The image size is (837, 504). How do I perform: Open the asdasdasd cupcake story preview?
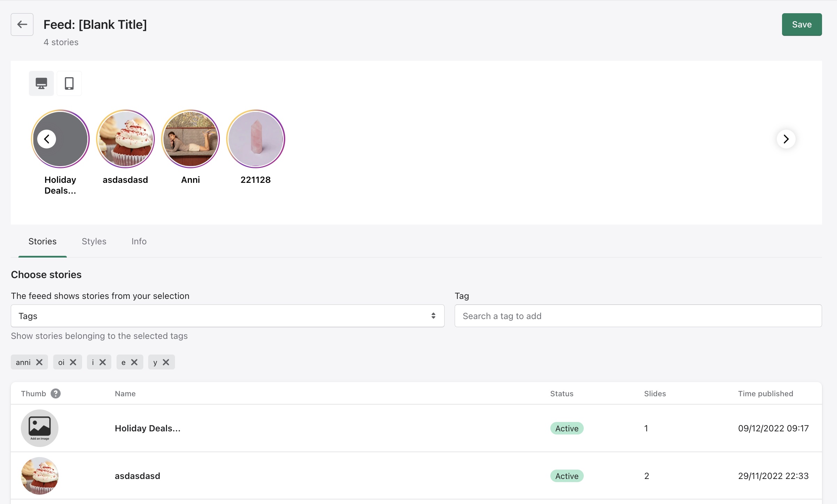coord(125,139)
